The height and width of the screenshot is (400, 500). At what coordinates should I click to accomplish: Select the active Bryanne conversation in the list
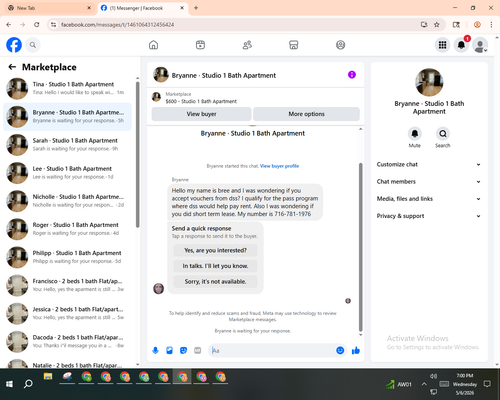67,117
